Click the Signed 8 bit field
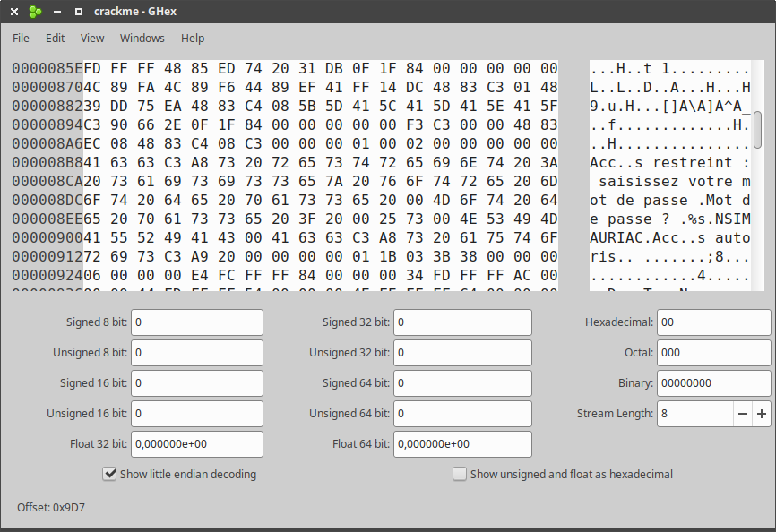Image resolution: width=776 pixels, height=532 pixels. (x=197, y=322)
